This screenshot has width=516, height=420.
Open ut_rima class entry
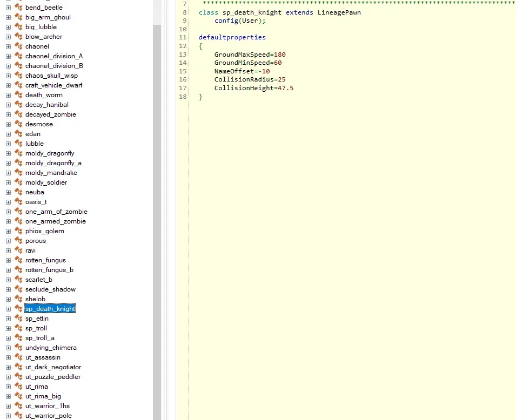tap(37, 387)
